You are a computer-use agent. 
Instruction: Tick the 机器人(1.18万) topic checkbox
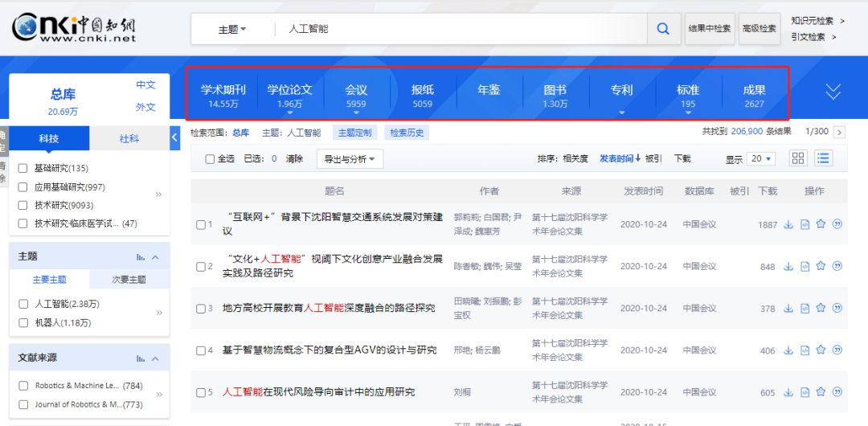[23, 322]
